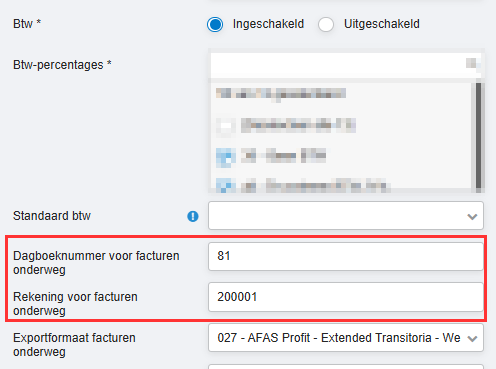Click the partially visible field below Exportformaat

(346, 366)
